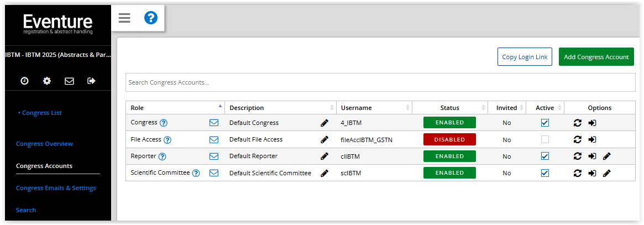
Task: Click the Search Congress Accounts field
Action: (380, 82)
